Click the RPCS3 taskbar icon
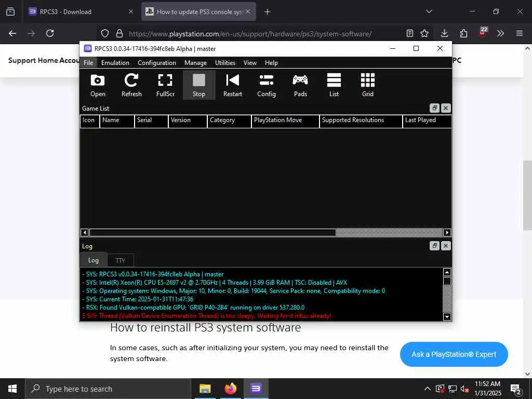Screen dimensions: 532x399 pos(256,389)
